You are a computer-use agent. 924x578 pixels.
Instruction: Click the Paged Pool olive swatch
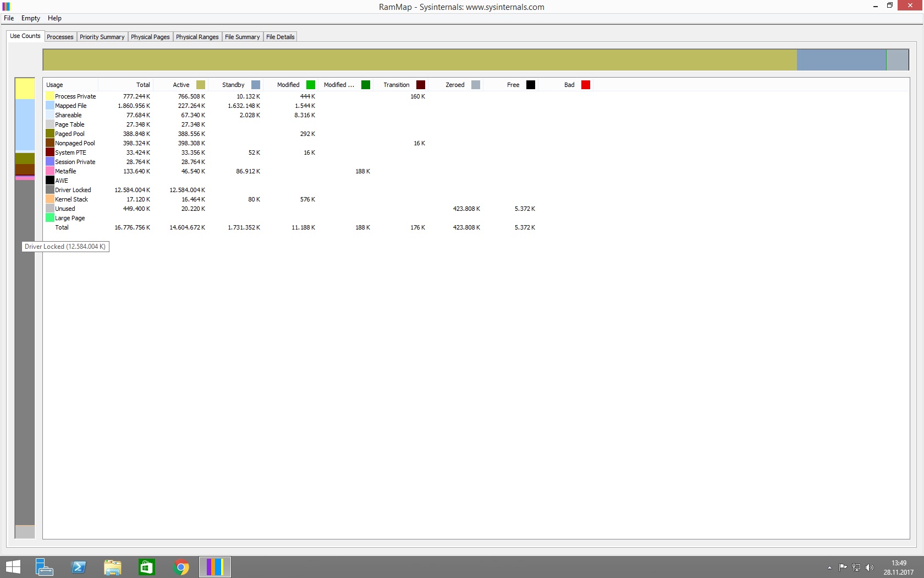(x=50, y=134)
